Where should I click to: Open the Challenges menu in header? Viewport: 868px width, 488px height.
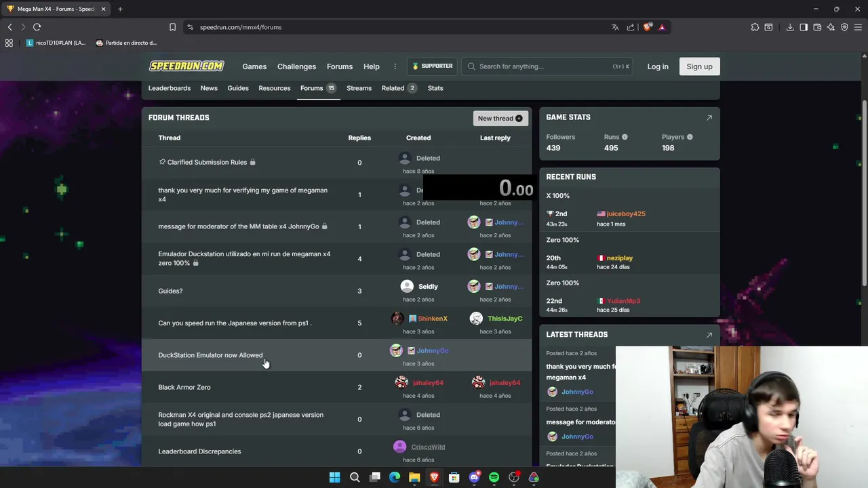[296, 66]
